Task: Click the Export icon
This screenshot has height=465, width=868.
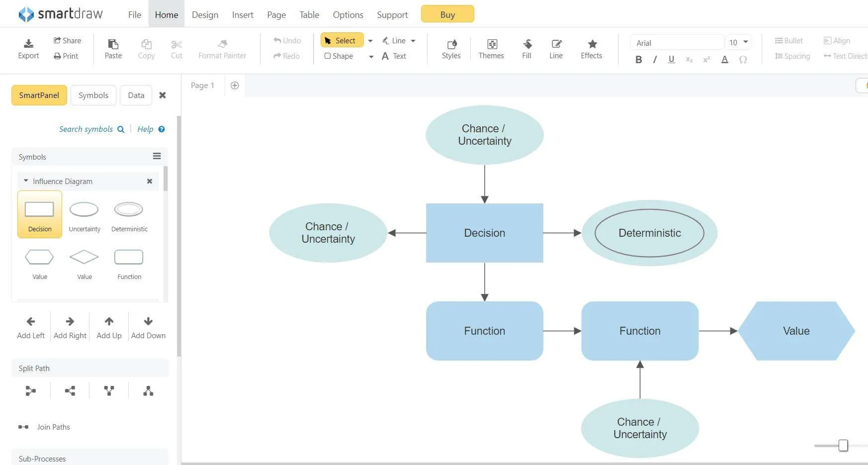Action: coord(28,44)
